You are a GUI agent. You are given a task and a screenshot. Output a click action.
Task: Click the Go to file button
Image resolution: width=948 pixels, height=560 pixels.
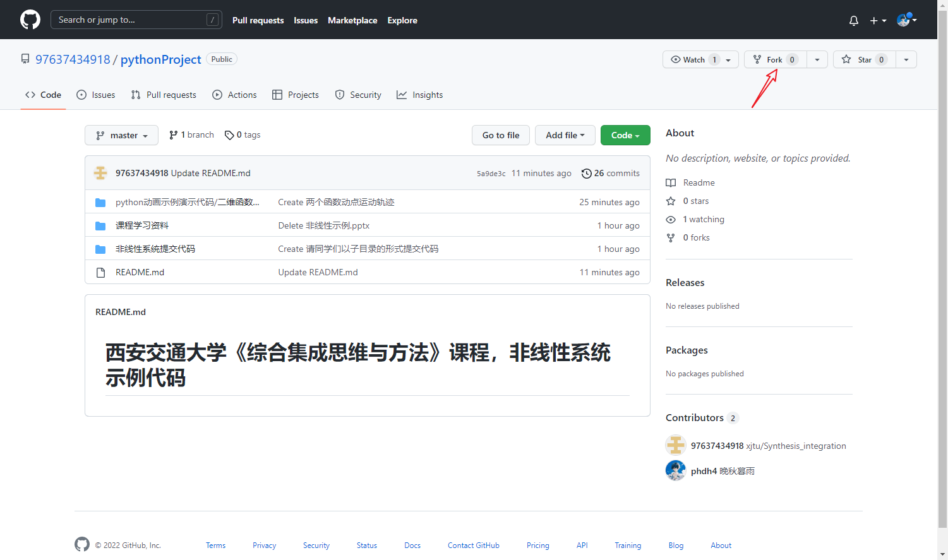(x=501, y=135)
